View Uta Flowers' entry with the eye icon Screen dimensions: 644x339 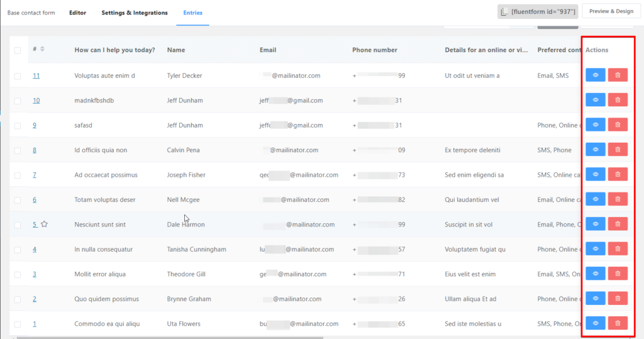click(x=595, y=323)
